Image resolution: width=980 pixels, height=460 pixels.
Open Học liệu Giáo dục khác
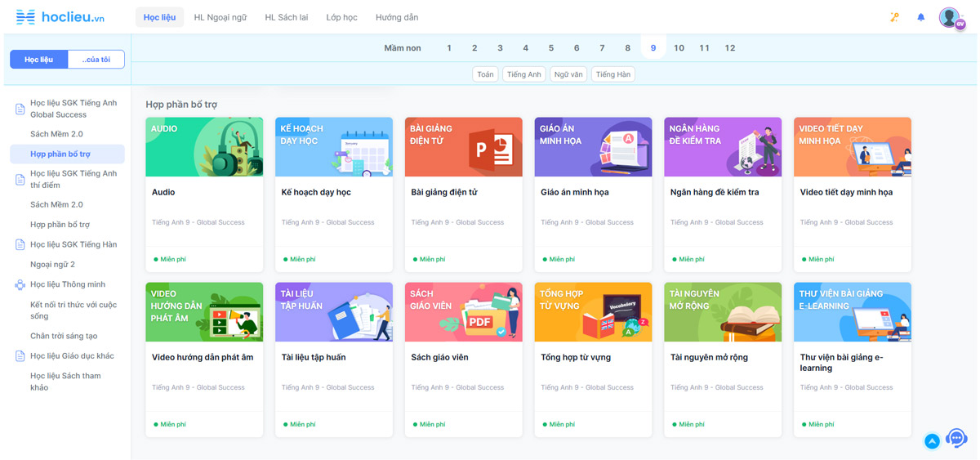pyautogui.click(x=72, y=356)
